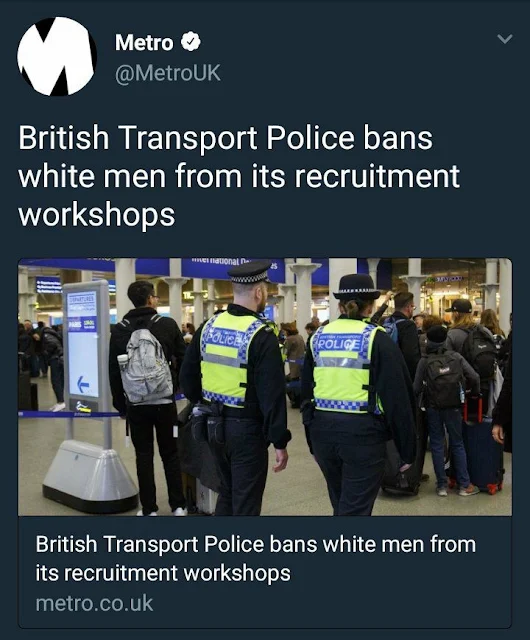Click the link card article title

[256, 558]
